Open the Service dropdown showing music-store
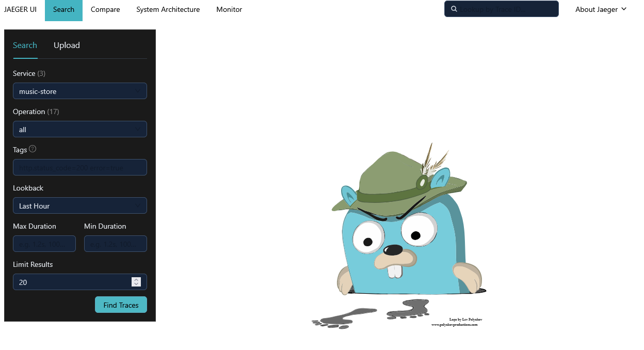This screenshot has height=350, width=644. pos(80,91)
